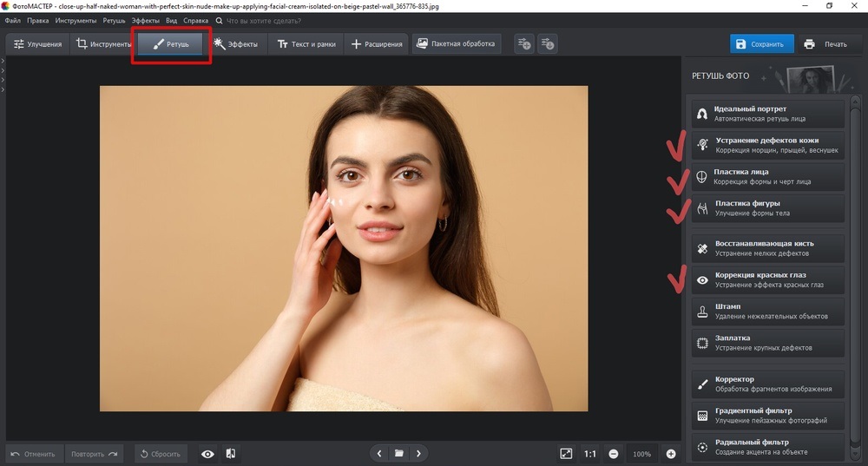The height and width of the screenshot is (466, 868).
Task: Open the Пластика лица face tool
Action: click(x=767, y=177)
